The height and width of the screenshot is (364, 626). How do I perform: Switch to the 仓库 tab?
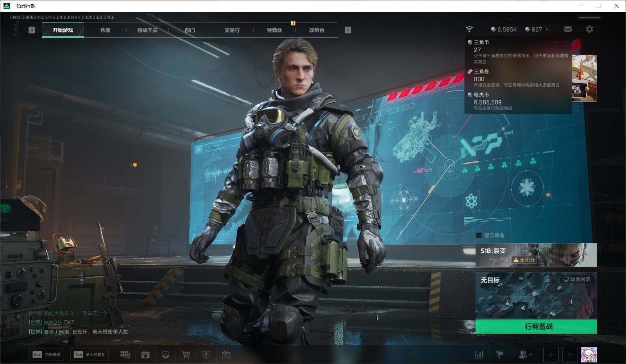click(105, 30)
